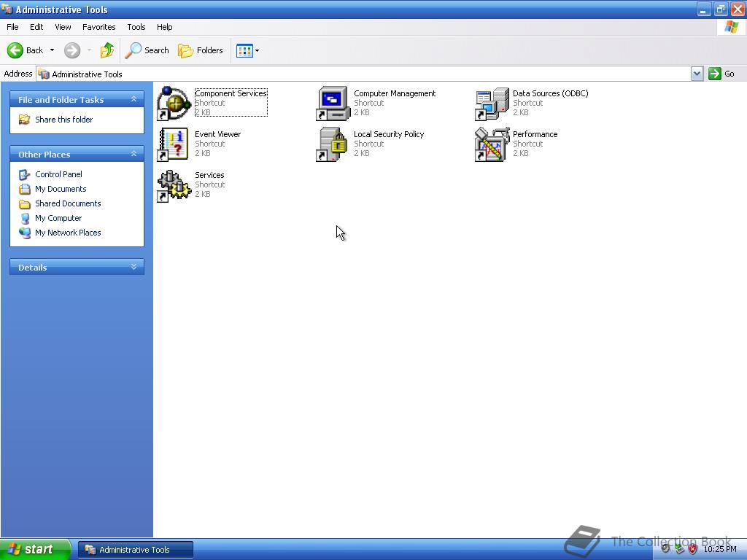Click the title bar Administrative Tools icon
747x560 pixels.
(x=7, y=9)
